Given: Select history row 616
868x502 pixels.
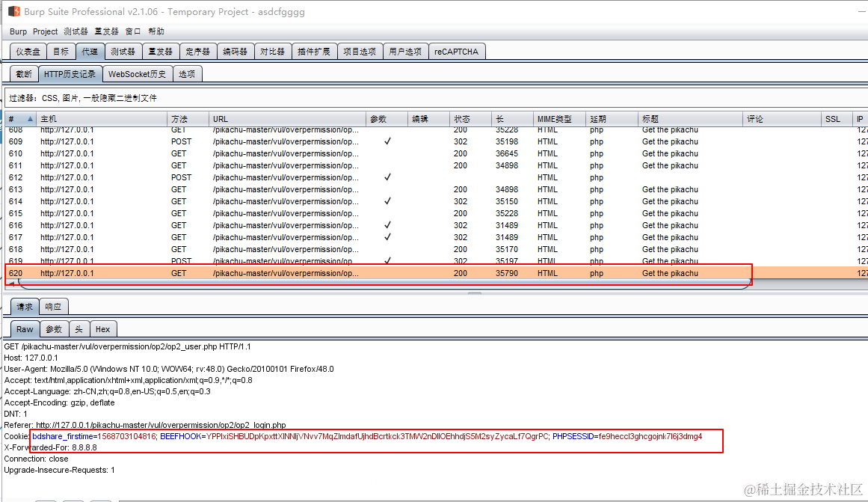Looking at the screenshot, I should click(x=436, y=225).
